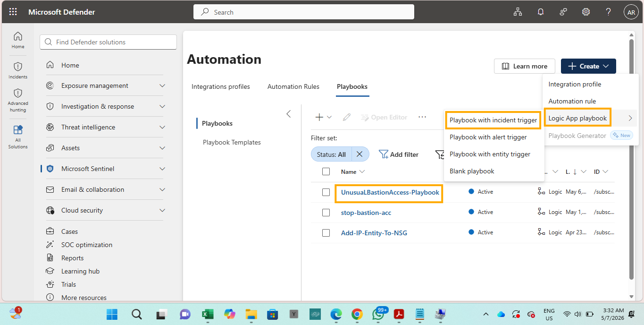644x325 pixels.
Task: Select the Playbooks tab
Action: coord(352,86)
